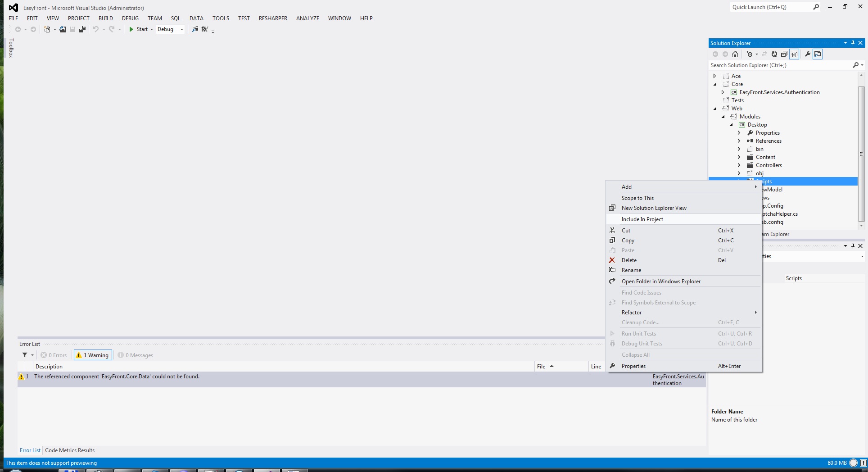Click the Quick Launch magnifier icon
868x472 pixels.
tap(816, 7)
